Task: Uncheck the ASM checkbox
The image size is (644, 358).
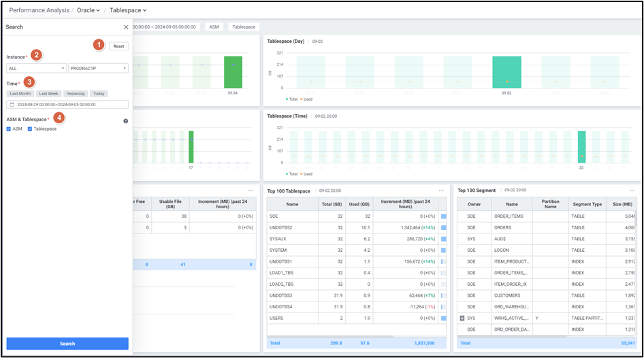Action: [9, 129]
